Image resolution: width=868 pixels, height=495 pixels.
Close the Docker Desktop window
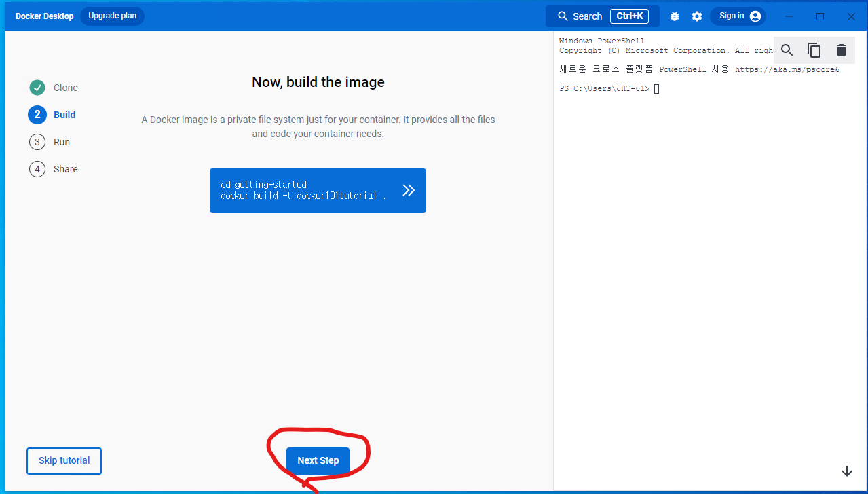[851, 16]
